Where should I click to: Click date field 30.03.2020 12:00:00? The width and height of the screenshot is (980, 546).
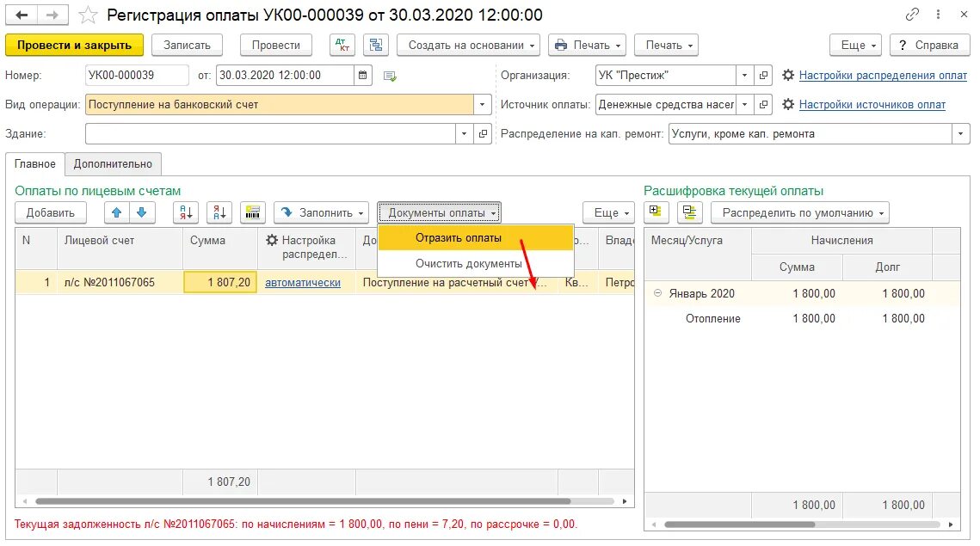285,75
